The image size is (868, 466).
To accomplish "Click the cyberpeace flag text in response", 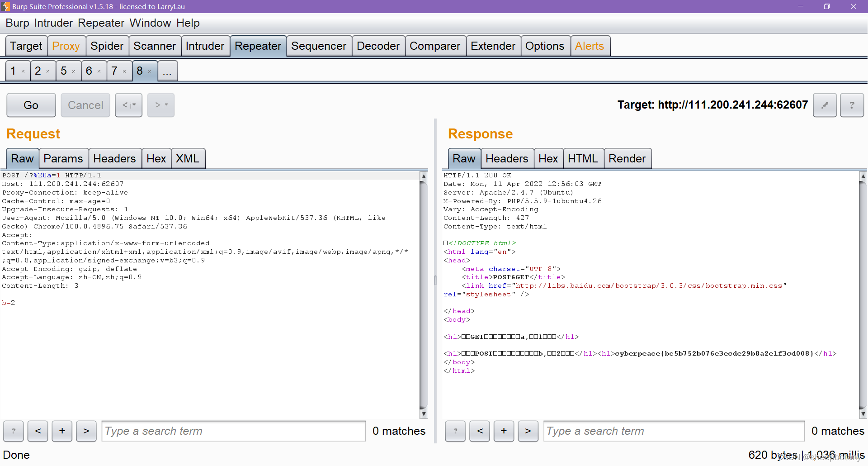I will (714, 354).
